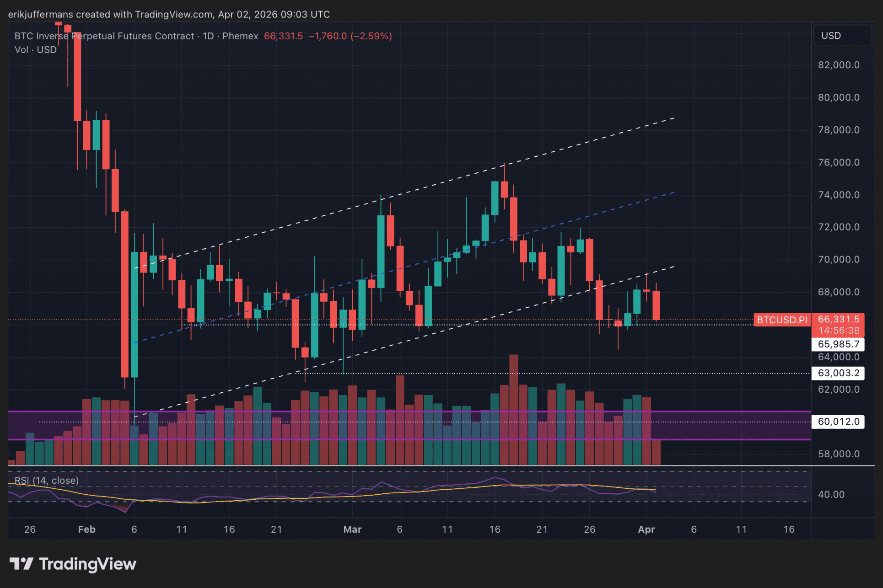Click the Mar label on time axis

coord(352,529)
